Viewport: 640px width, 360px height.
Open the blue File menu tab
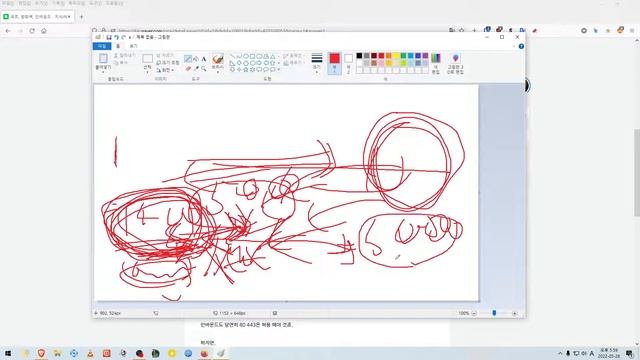[102, 46]
